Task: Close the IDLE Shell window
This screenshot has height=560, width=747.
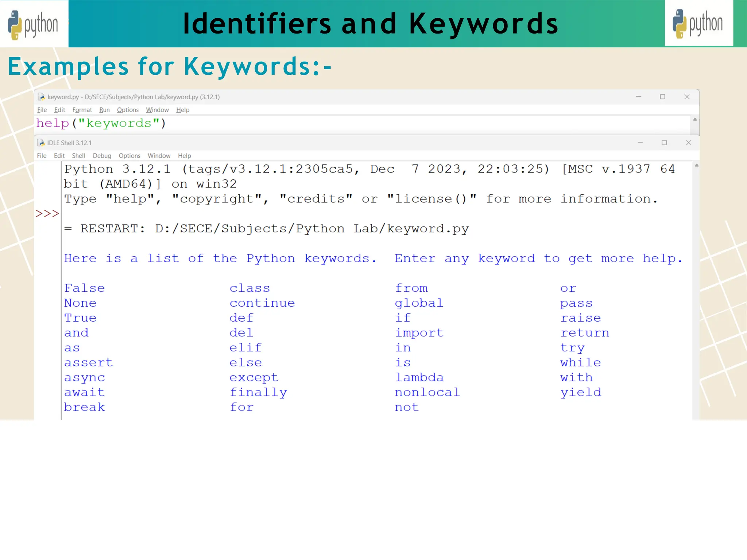Action: (x=688, y=143)
